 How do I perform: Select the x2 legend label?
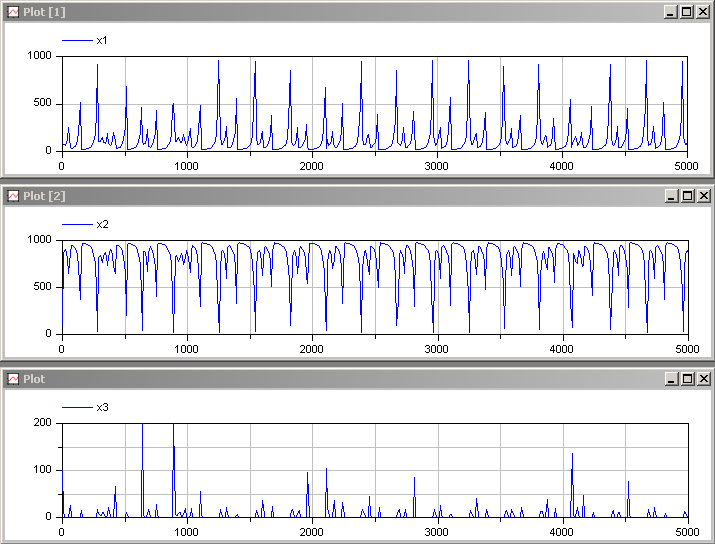coord(102,225)
